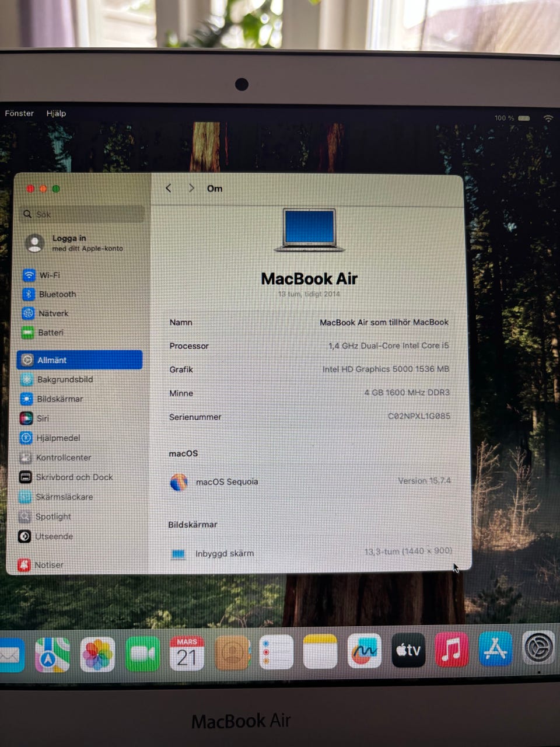Open App Store from the Dock

[495, 649]
